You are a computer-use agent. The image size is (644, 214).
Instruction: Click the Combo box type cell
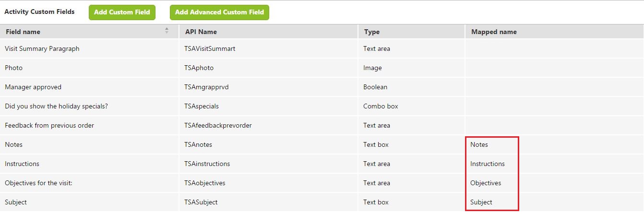click(411, 106)
